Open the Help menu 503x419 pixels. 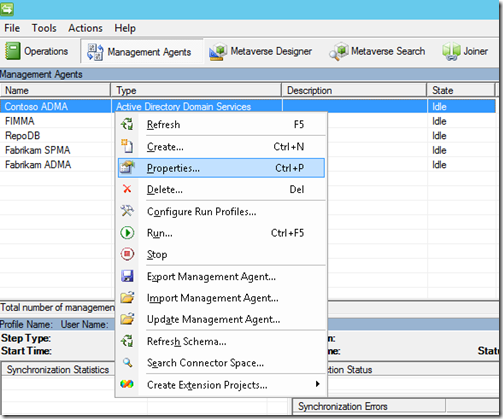tap(125, 28)
